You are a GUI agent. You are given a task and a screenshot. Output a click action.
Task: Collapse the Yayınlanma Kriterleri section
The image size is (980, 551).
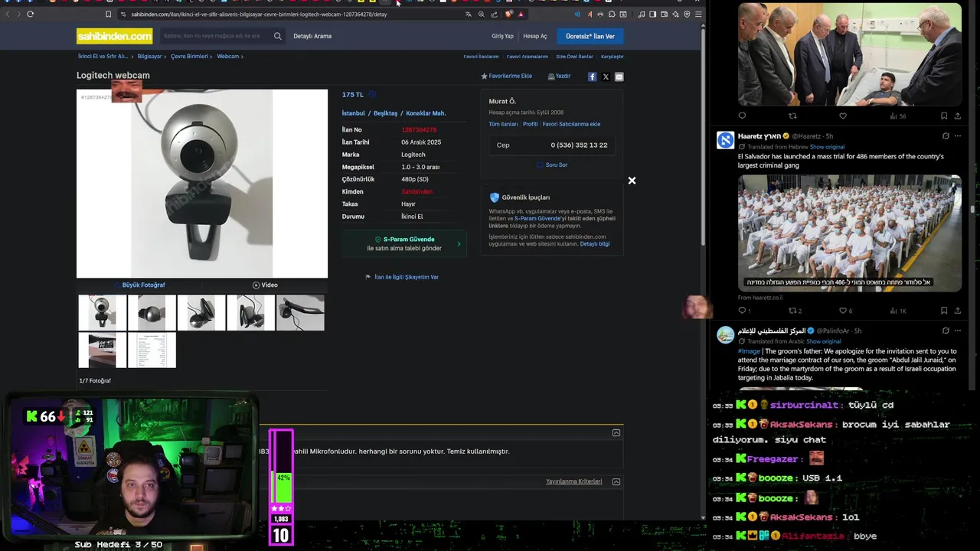616,482
